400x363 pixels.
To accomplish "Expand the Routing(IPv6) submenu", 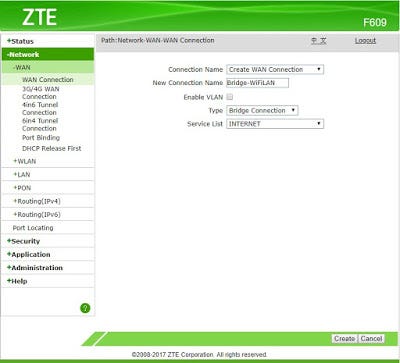I will pyautogui.click(x=37, y=214).
